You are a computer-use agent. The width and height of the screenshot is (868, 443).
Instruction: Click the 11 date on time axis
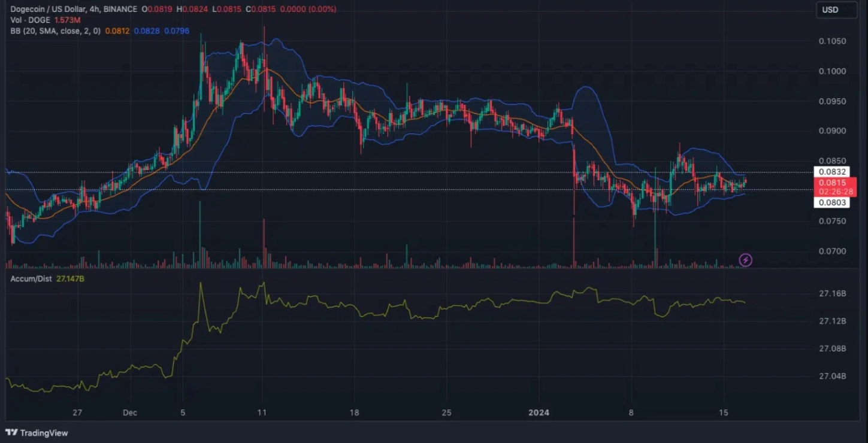click(262, 412)
